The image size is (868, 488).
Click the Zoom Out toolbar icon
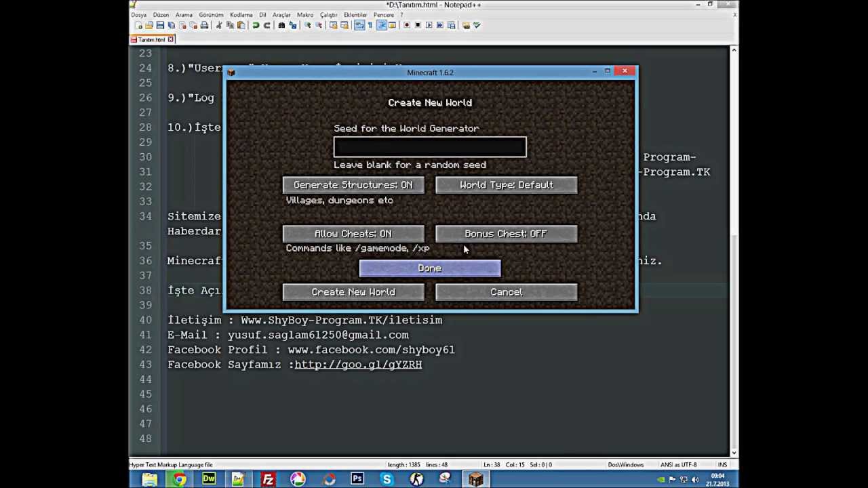pos(318,25)
